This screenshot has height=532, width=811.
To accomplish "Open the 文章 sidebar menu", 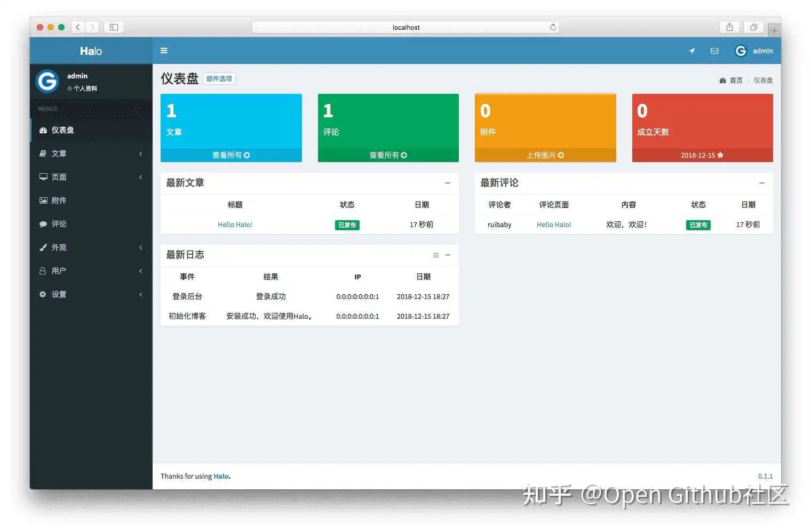I will click(x=91, y=154).
